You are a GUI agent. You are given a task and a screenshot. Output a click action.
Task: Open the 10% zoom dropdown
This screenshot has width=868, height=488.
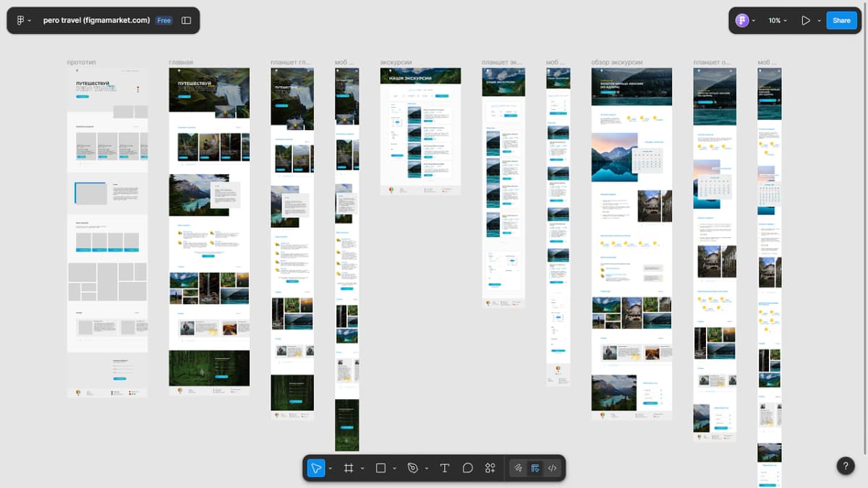tap(778, 20)
